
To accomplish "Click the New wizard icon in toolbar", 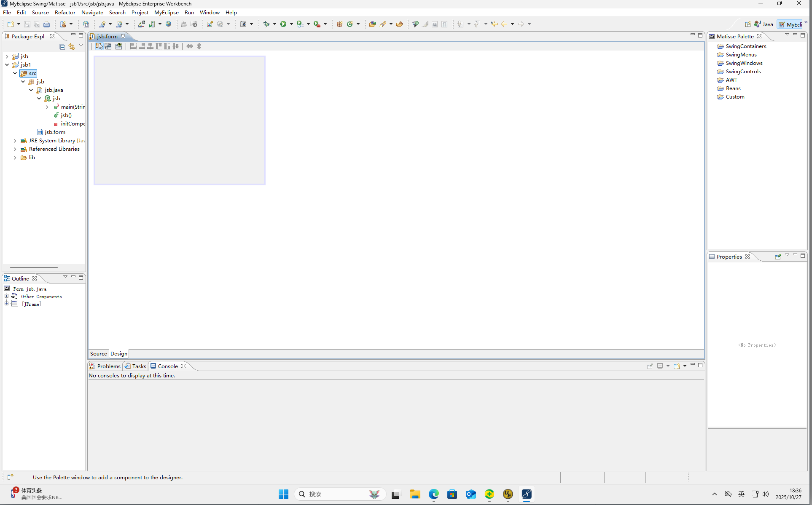I will 11,24.
